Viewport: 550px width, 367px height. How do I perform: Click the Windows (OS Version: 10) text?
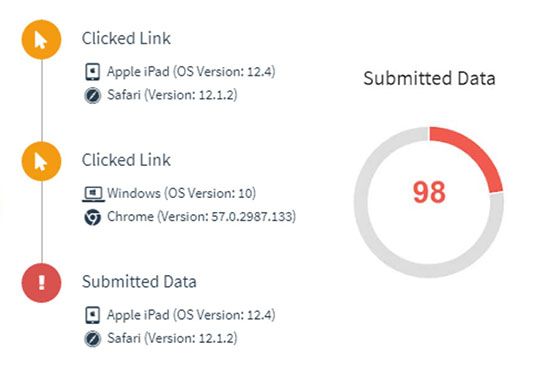point(181,193)
